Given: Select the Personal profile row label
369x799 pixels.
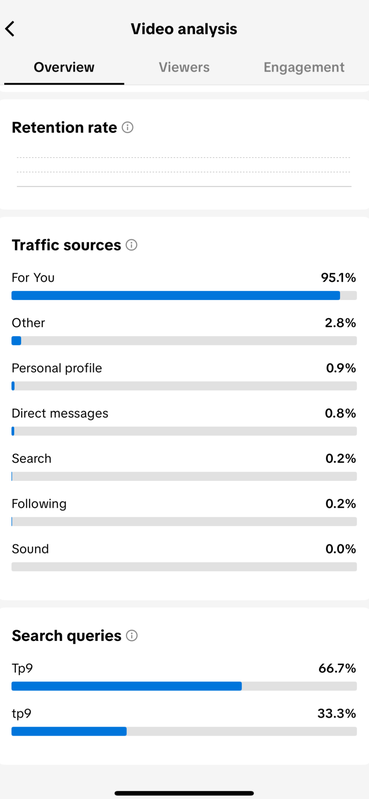Looking at the screenshot, I should (x=57, y=368).
